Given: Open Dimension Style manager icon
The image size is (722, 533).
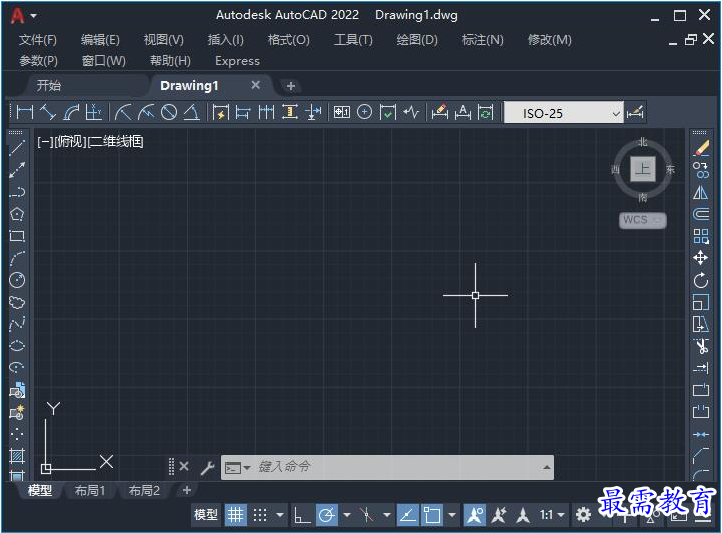Looking at the screenshot, I should (635, 112).
